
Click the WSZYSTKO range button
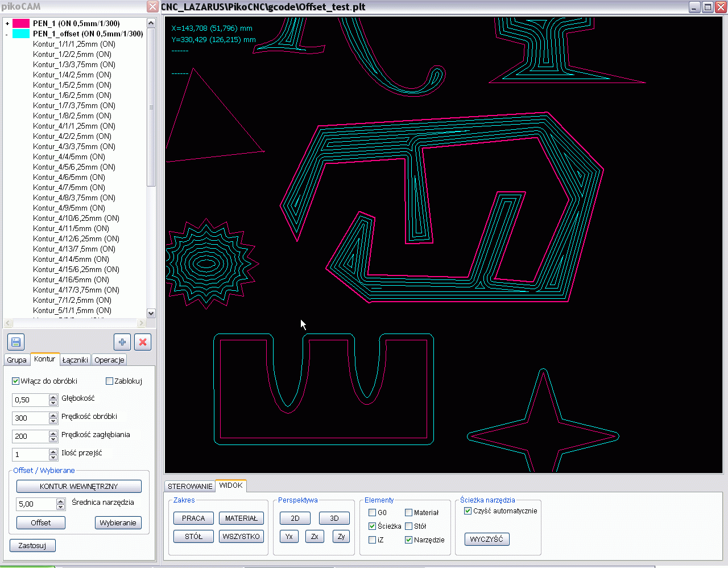coord(241,536)
